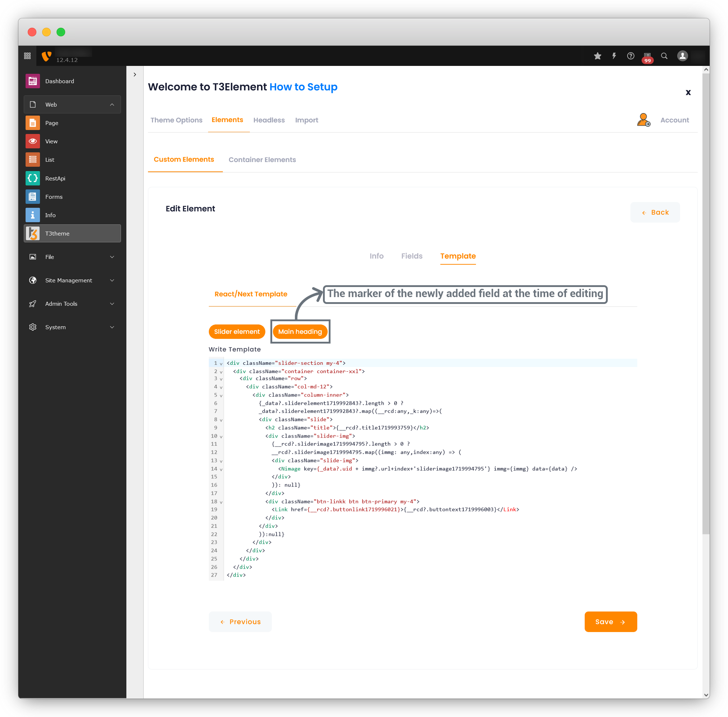
Task: Click code line 19 Link href
Action: 395,510
